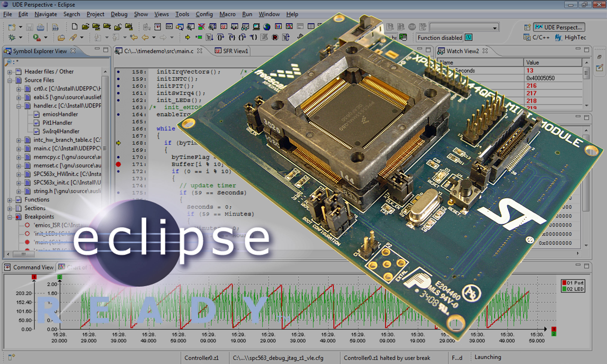Click the bug Debug launch icon
607x364 pixels.
pos(12,38)
